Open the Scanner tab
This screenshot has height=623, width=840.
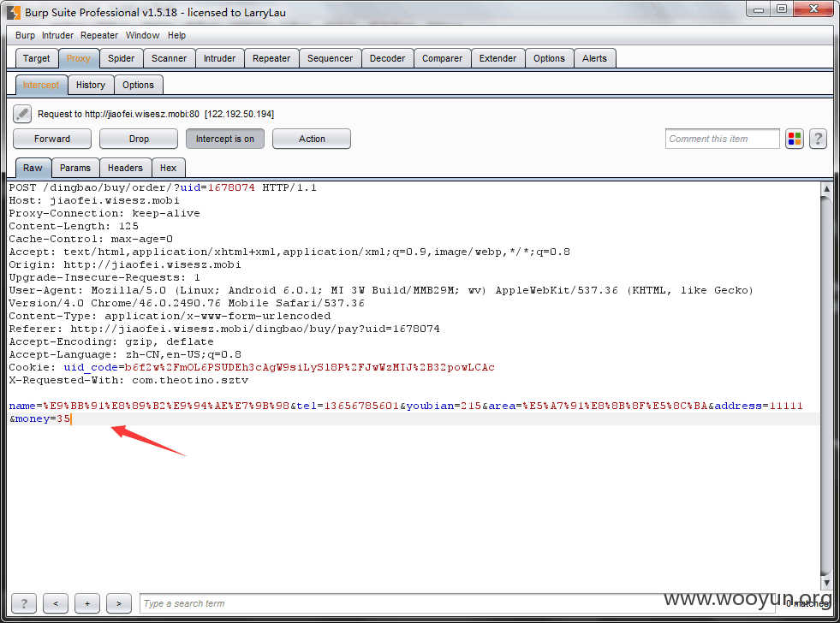[x=170, y=58]
